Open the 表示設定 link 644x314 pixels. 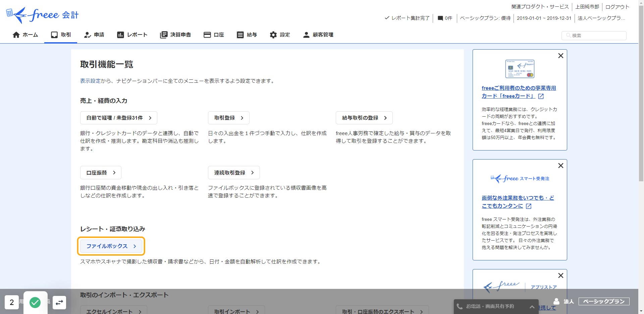[x=90, y=81]
